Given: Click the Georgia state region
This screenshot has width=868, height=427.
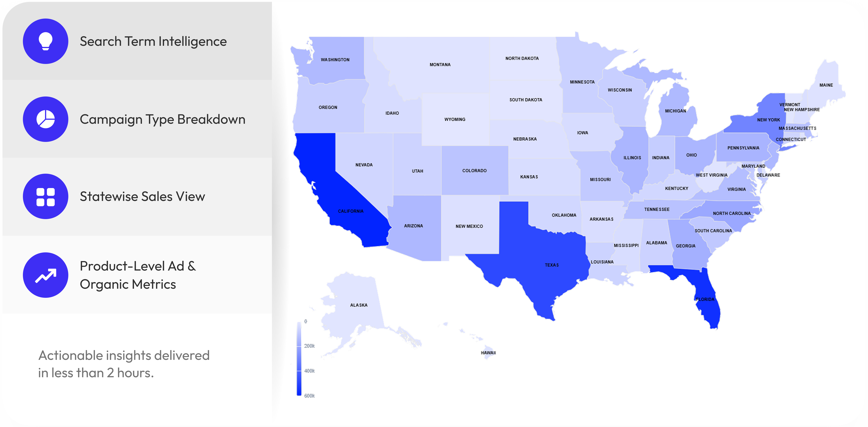Looking at the screenshot, I should pos(686,246).
